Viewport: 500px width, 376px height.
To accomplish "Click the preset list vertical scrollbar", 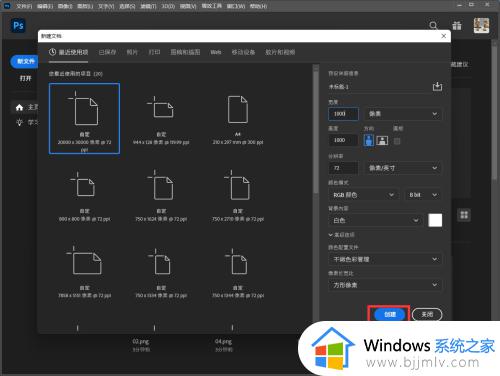I will (x=316, y=133).
